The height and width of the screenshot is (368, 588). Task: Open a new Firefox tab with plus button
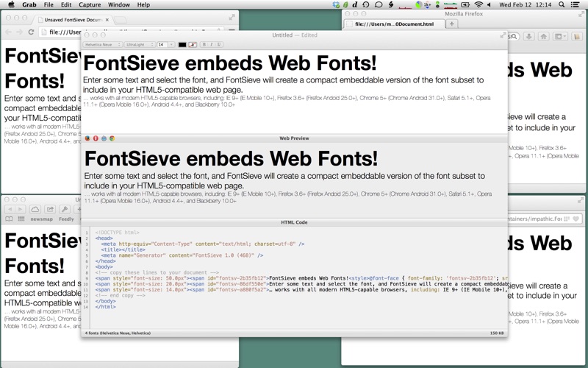click(451, 24)
